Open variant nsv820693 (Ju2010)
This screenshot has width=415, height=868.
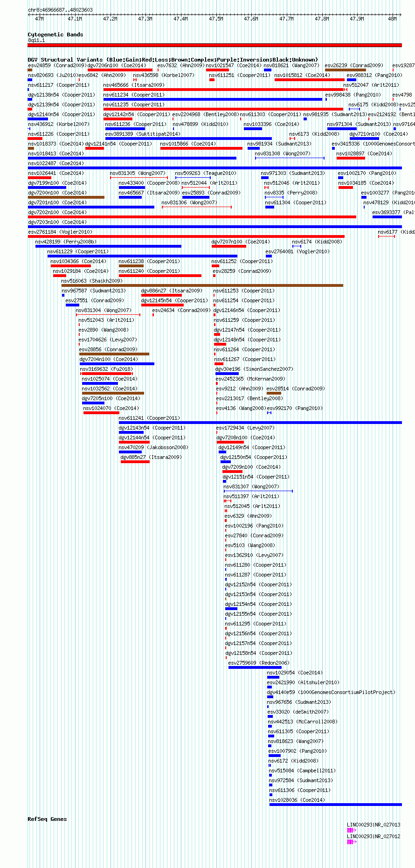[x=53, y=75]
